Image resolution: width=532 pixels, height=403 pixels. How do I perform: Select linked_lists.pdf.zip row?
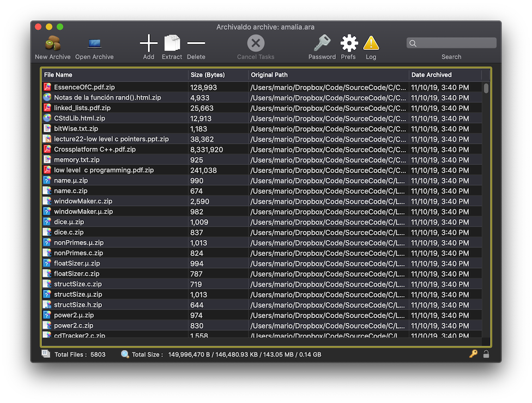pos(262,108)
